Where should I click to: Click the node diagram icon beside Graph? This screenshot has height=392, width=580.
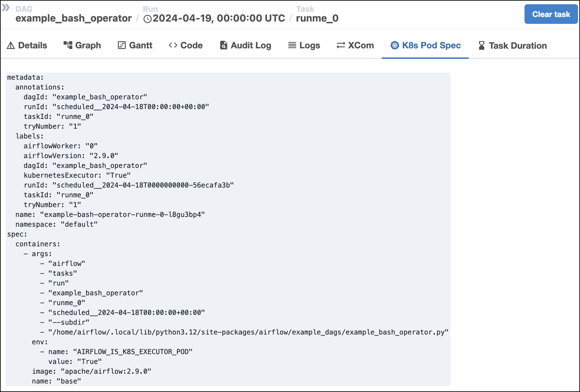click(x=68, y=45)
